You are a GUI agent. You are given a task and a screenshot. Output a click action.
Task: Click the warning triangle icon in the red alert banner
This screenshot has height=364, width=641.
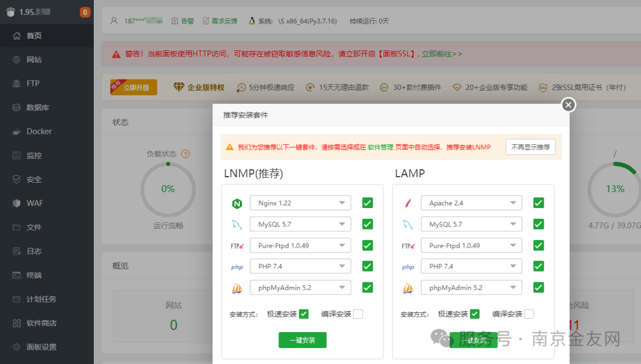(116, 54)
